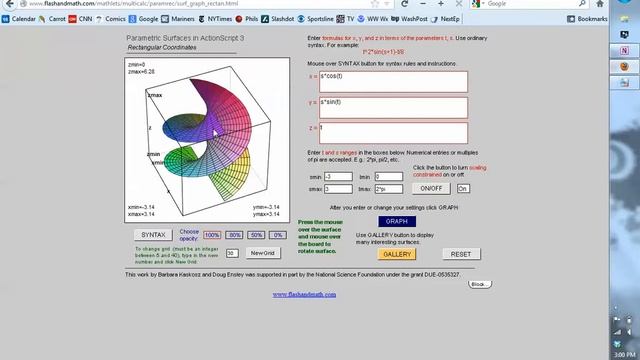Bookmark this page with the star icon
Viewport: 640px width, 360px height.
375,4
